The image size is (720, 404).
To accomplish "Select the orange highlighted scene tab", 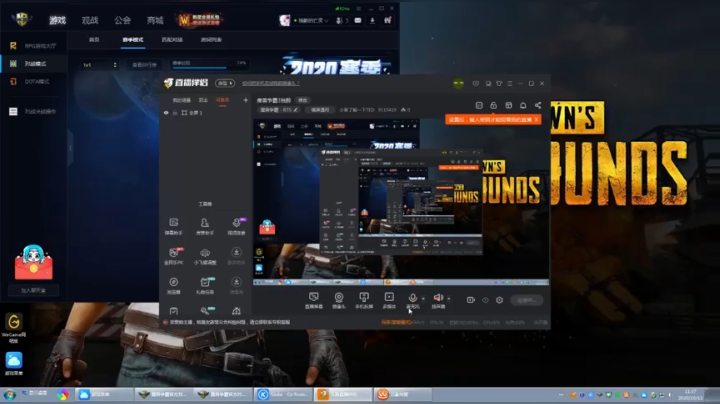I will [x=222, y=100].
